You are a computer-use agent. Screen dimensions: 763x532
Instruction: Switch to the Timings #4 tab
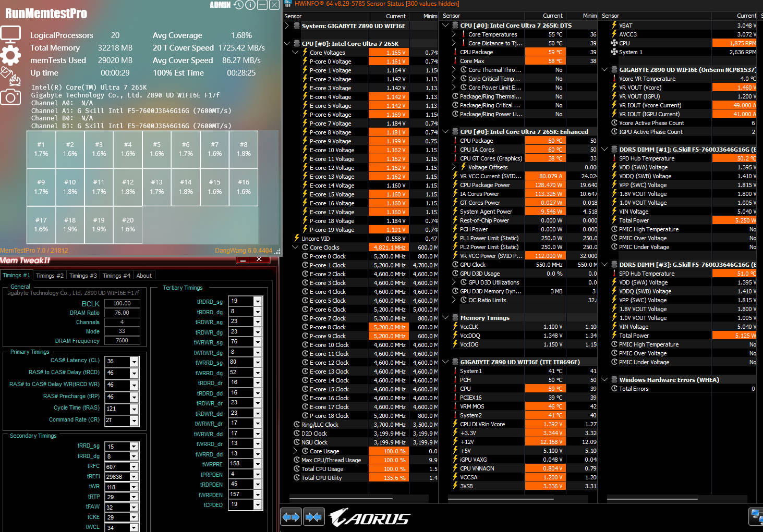click(116, 276)
